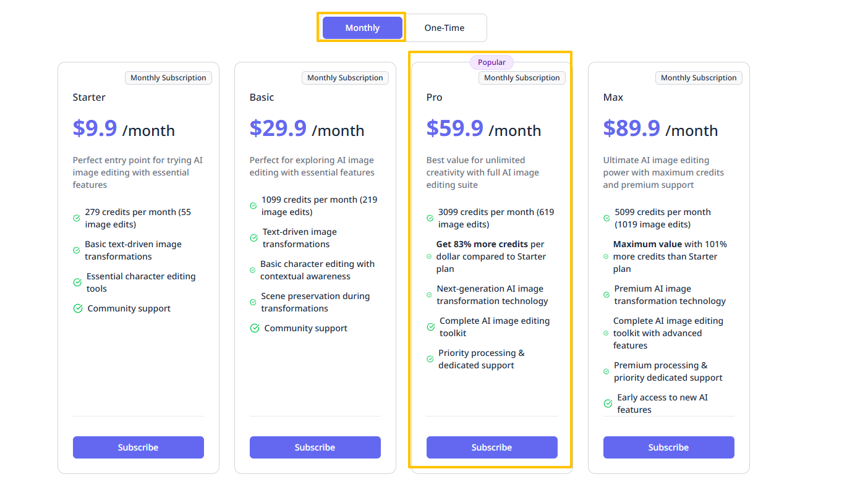Click checkmark beside Priority processing & dedicated support
Screen dimensions: 868x482
[430, 359]
